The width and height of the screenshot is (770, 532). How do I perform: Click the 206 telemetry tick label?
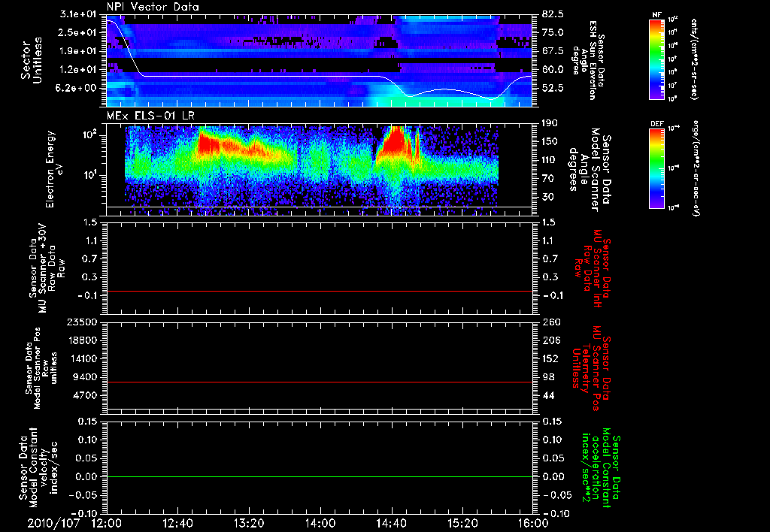tap(550, 340)
